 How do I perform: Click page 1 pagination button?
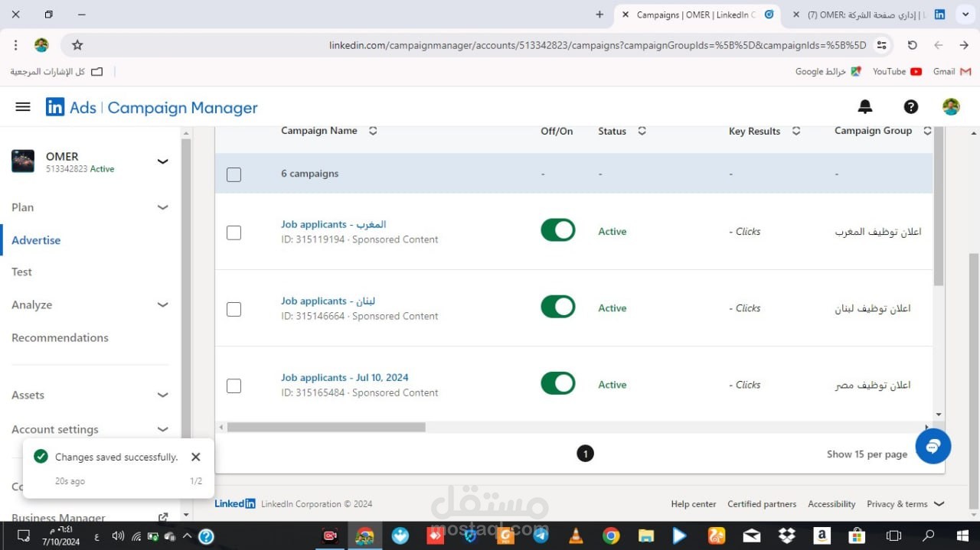[585, 454]
